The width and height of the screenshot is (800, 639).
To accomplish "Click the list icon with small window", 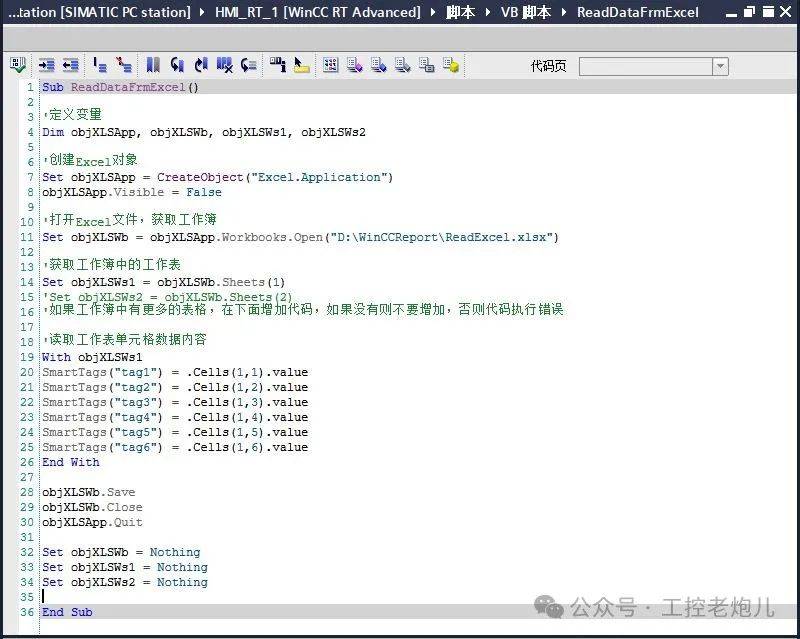I will point(427,65).
